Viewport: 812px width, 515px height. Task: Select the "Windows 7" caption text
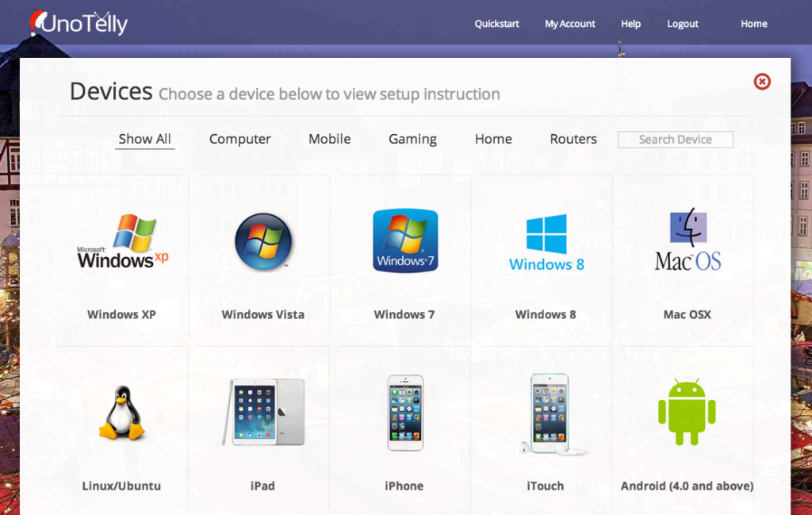tap(404, 314)
